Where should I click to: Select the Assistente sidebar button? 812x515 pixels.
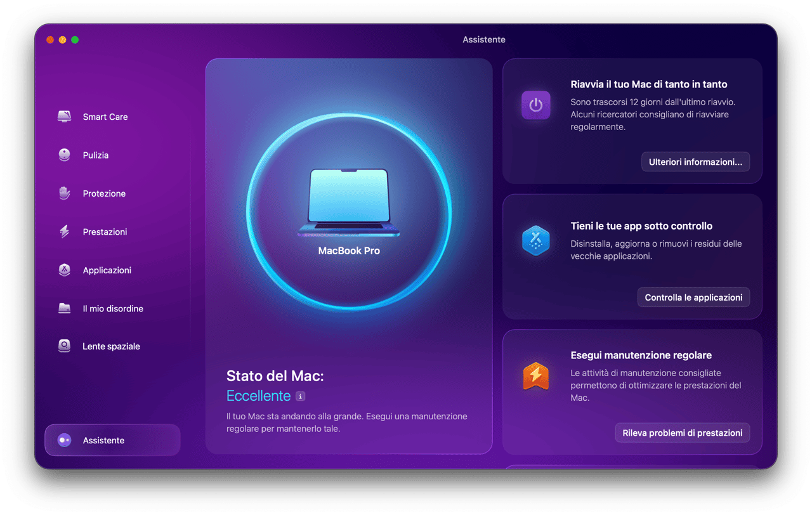click(112, 440)
